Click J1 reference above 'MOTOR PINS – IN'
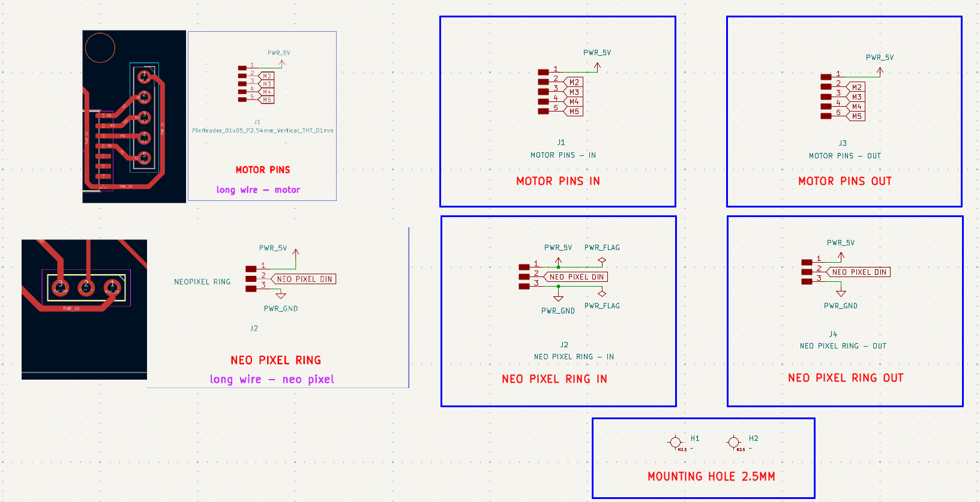 coord(561,142)
